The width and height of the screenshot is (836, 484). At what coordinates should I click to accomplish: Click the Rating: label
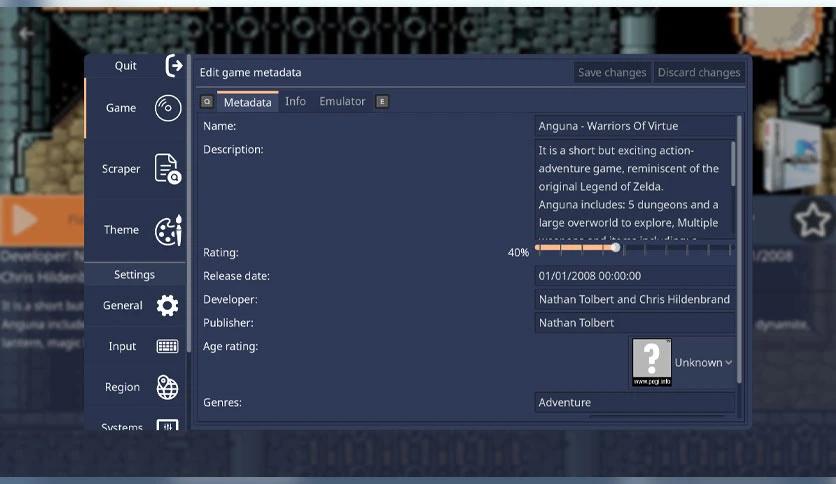tap(221, 253)
